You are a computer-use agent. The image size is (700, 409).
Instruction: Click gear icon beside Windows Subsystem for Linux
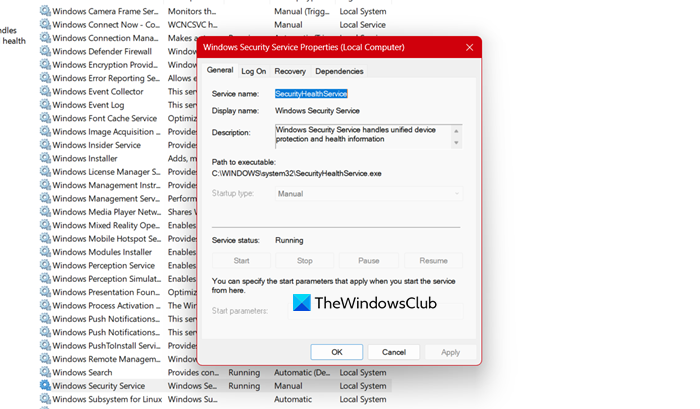coord(45,399)
